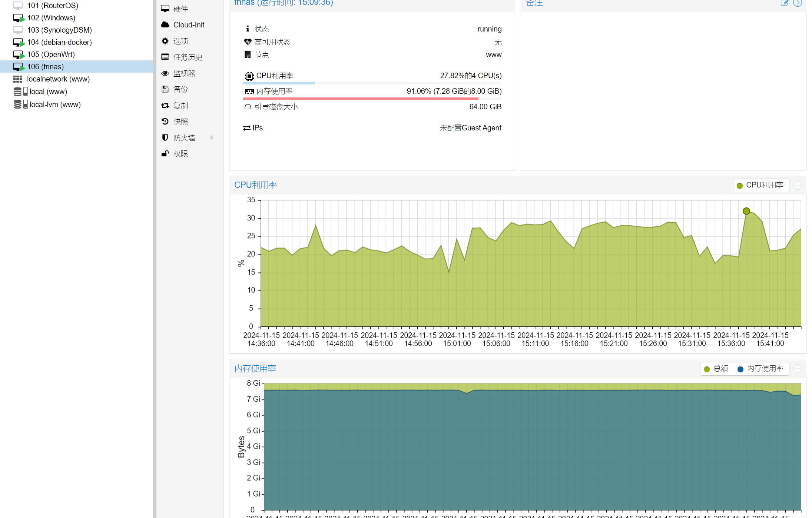Click the eye icon beside 监视器
Screen dimensions: 812x518
[165, 73]
